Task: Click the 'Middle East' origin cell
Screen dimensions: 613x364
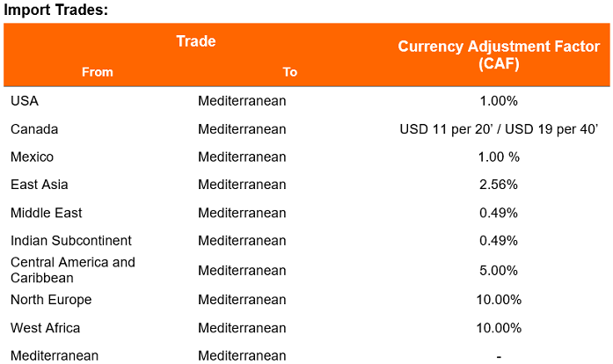Action: [46, 213]
